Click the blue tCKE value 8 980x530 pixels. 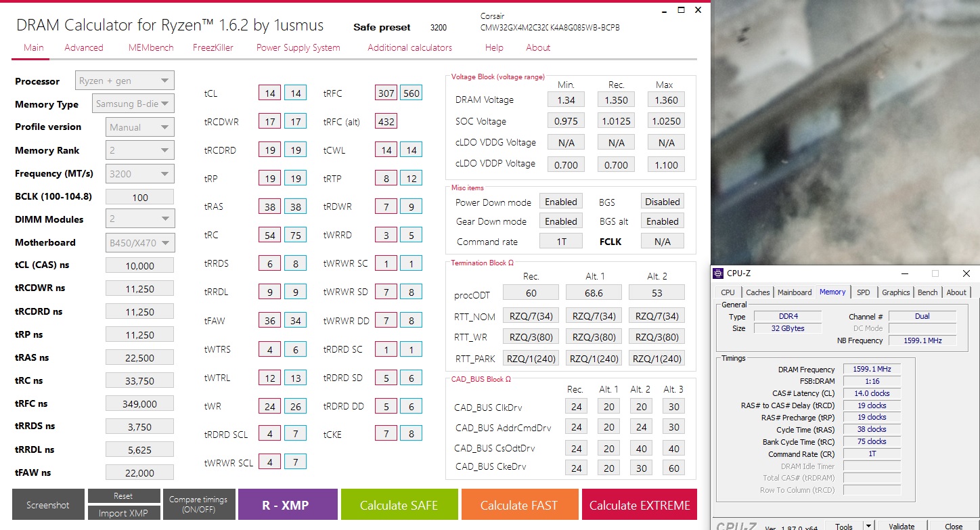point(411,434)
